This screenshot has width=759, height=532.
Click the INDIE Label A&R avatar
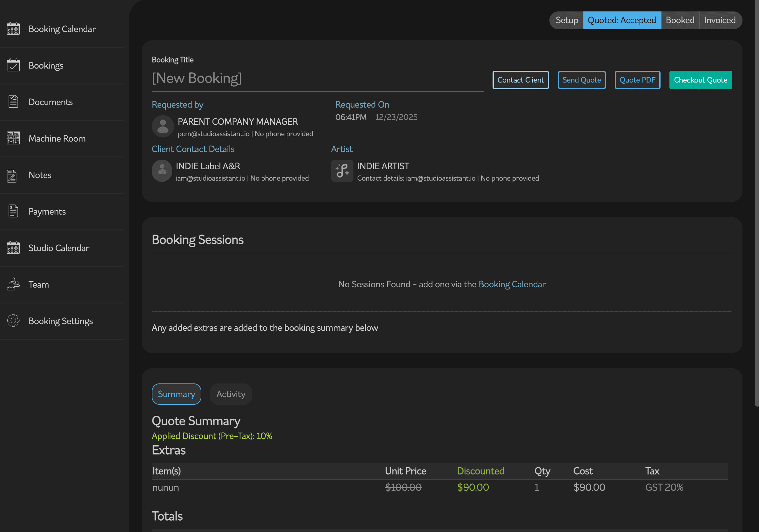pos(162,171)
